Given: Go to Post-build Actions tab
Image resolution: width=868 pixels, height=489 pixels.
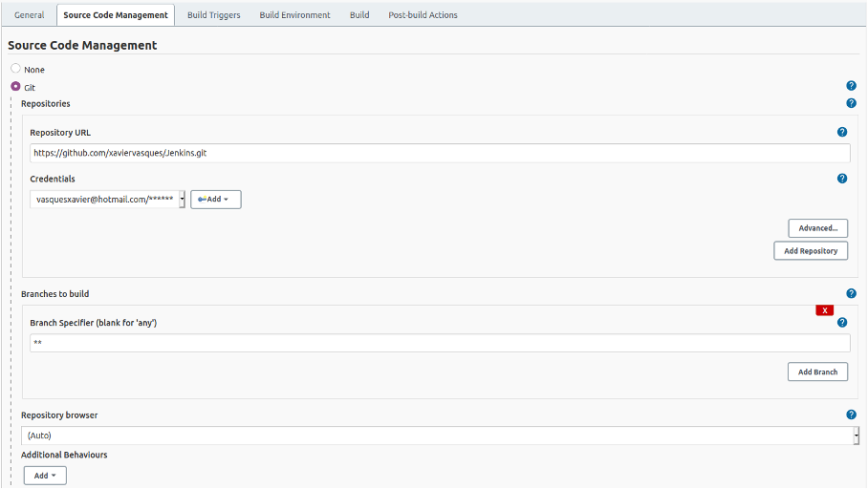Looking at the screenshot, I should tap(423, 15).
